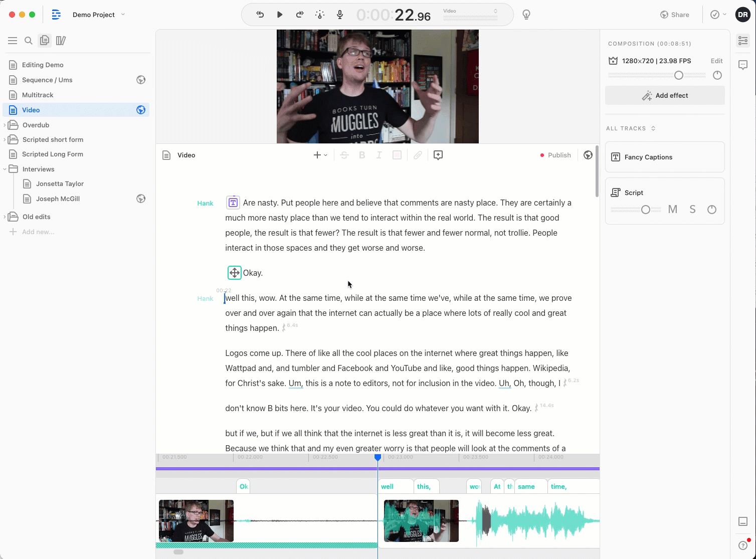This screenshot has width=756, height=559.
Task: Select Jonsetta Taylor interview
Action: coord(60,183)
